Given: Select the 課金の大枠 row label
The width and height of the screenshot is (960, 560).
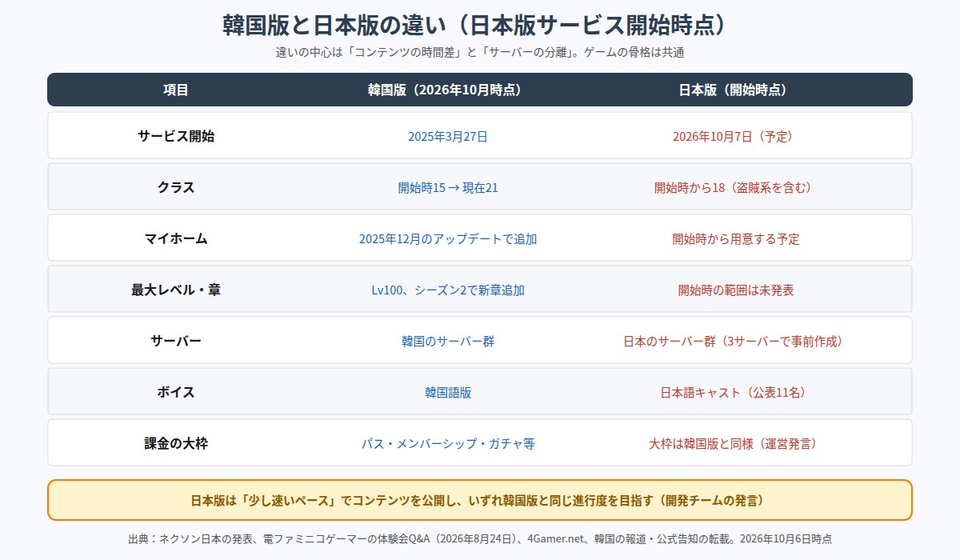Looking at the screenshot, I should [x=176, y=443].
